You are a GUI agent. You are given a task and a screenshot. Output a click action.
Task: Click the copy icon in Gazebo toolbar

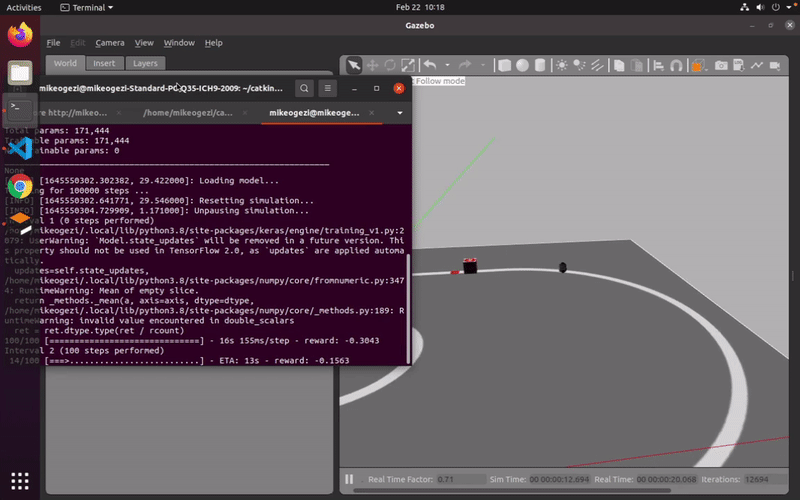pos(619,65)
